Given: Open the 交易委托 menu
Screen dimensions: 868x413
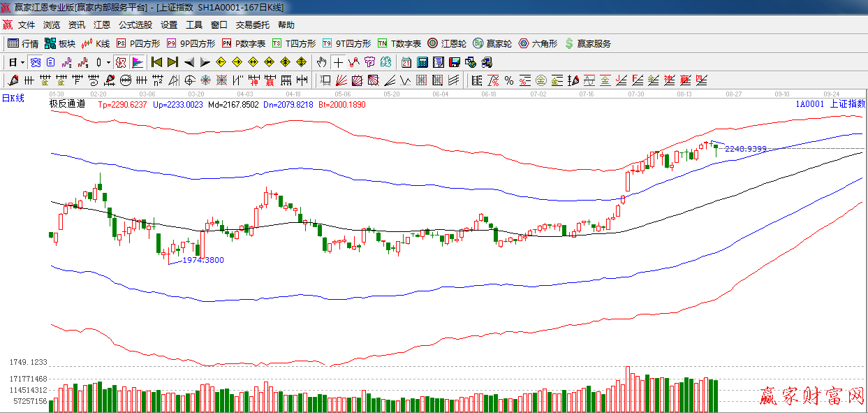Looking at the screenshot, I should tap(252, 25).
